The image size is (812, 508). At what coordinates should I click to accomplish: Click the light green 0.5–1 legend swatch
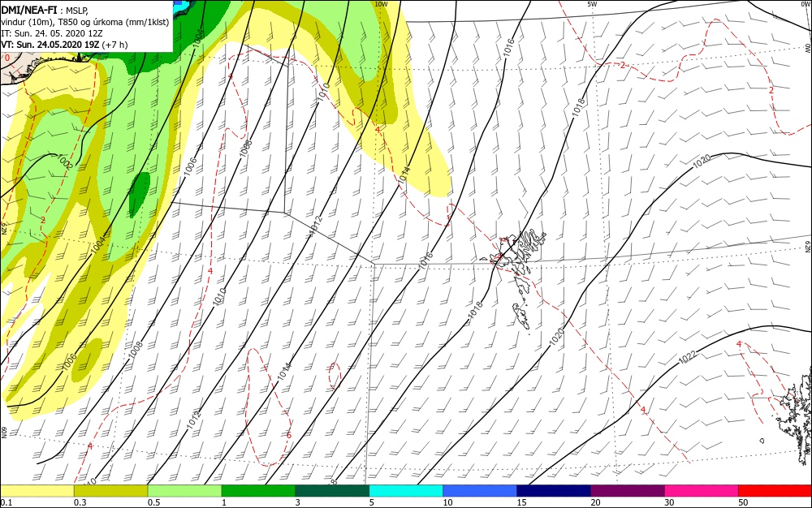(x=184, y=491)
